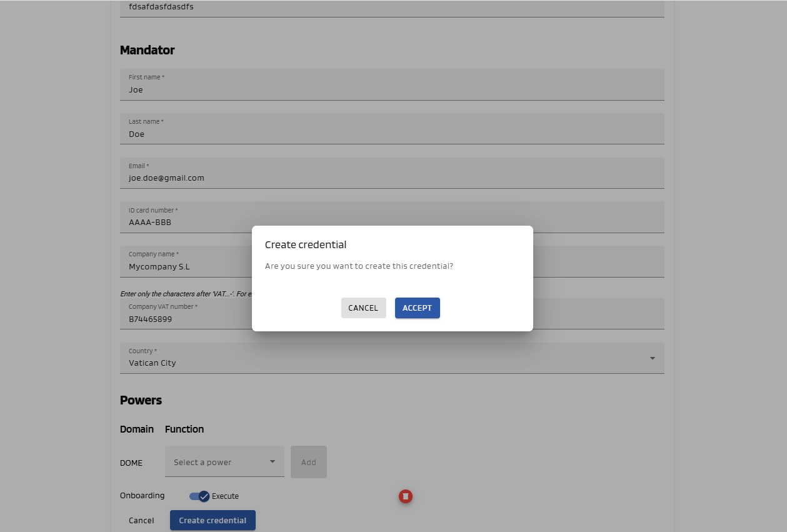The width and height of the screenshot is (787, 532).
Task: Click the Email field with joe.doe@gmail.com
Action: [x=391, y=173]
